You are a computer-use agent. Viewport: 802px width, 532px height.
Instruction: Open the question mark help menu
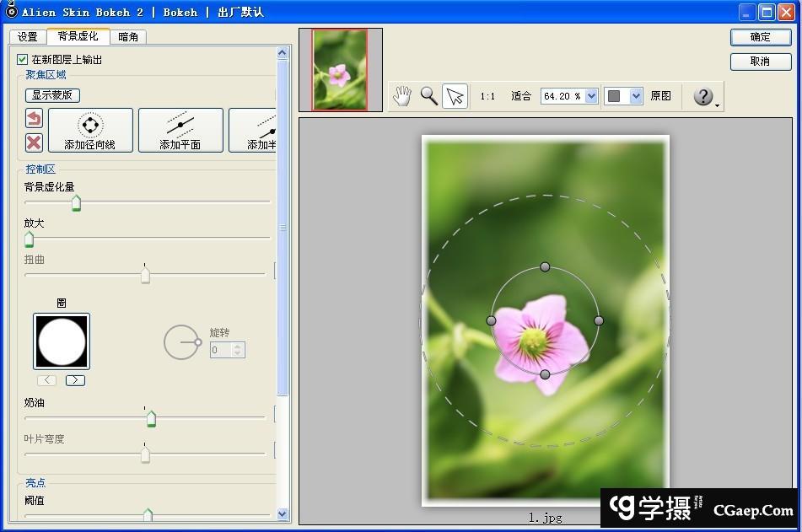pyautogui.click(x=704, y=96)
